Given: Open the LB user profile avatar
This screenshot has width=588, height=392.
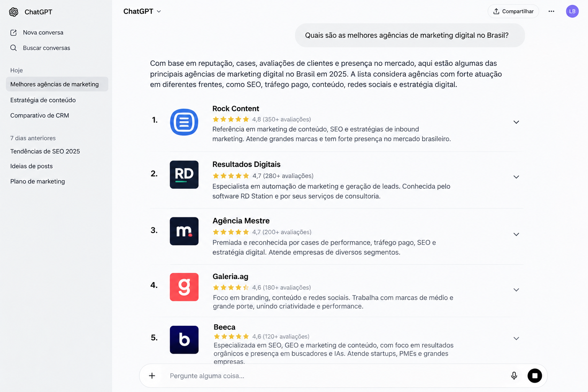Looking at the screenshot, I should (x=572, y=11).
